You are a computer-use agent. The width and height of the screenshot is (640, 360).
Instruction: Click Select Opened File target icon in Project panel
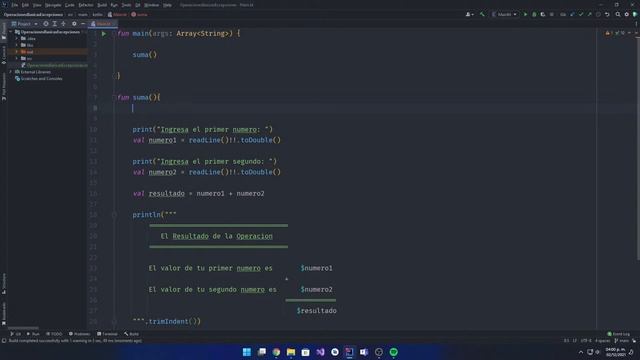point(46,24)
